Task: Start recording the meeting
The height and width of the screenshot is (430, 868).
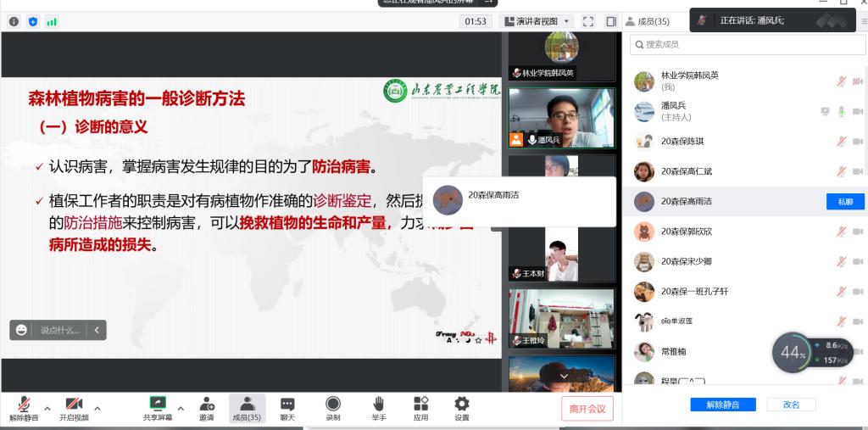Action: click(333, 408)
